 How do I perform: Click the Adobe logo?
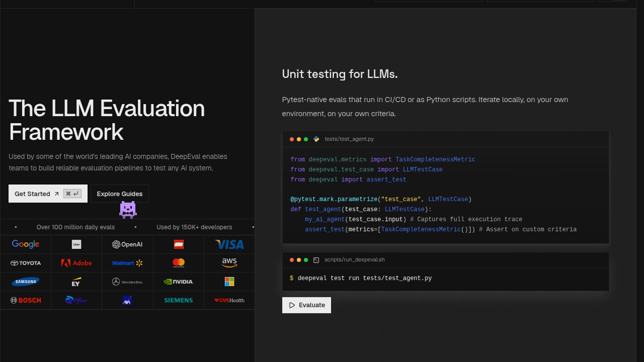pyautogui.click(x=76, y=263)
